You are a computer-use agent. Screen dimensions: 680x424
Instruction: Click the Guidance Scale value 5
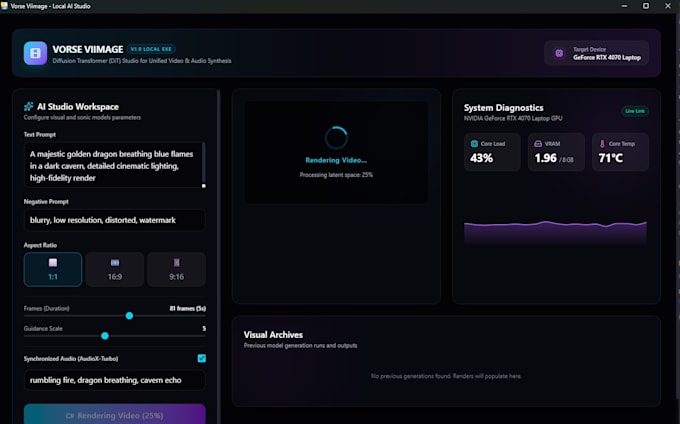[204, 328]
